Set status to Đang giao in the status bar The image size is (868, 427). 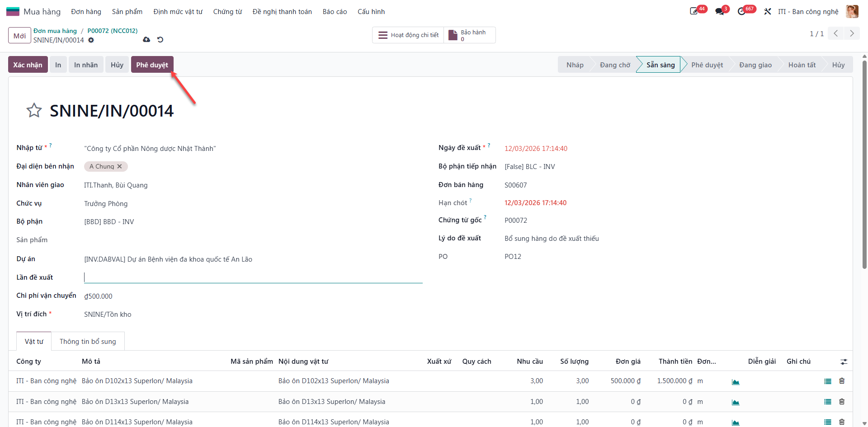pos(755,65)
